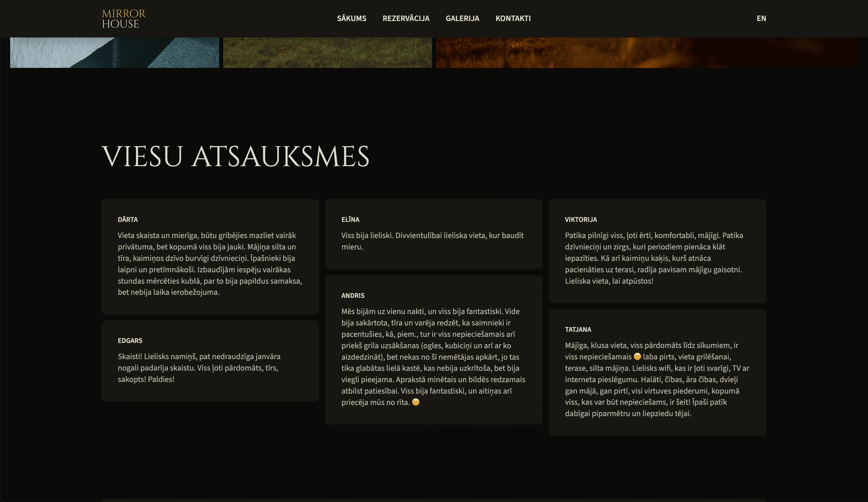Click Edgars' review card
The image size is (868, 502).
[210, 360]
